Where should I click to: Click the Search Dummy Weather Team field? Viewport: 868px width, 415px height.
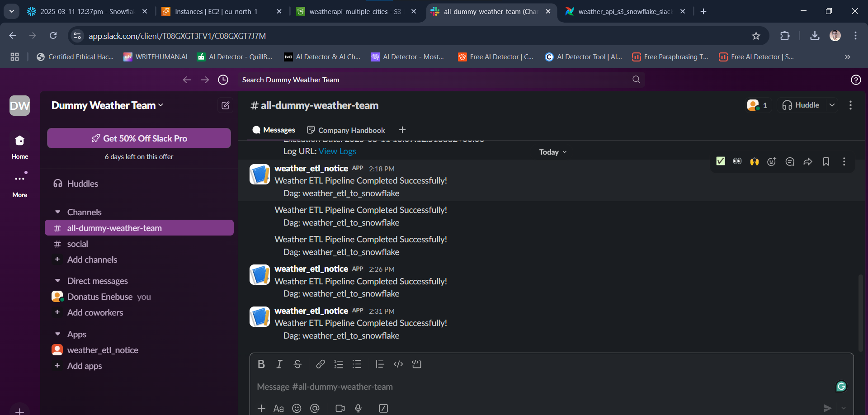tap(441, 80)
